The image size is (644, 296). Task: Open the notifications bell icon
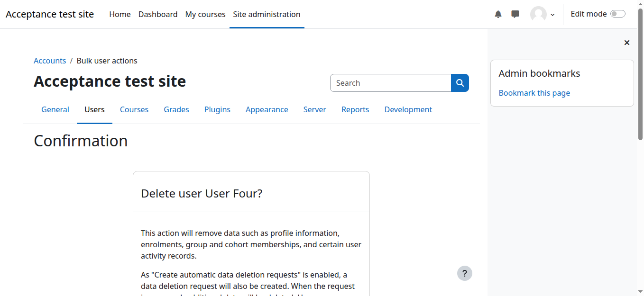(x=498, y=14)
